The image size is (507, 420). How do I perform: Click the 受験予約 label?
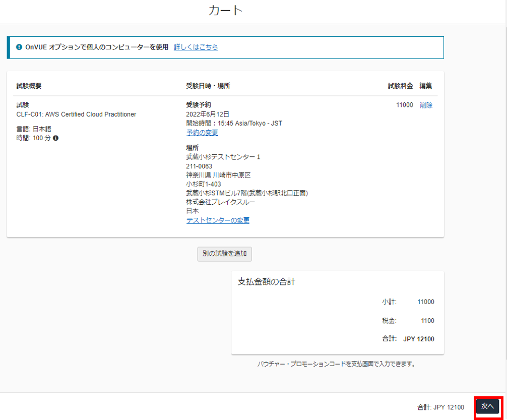[199, 105]
